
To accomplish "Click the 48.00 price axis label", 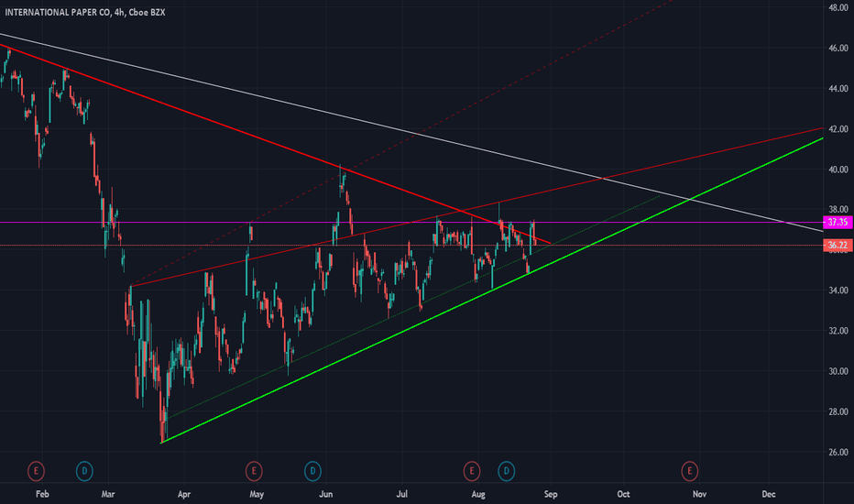I will [x=838, y=7].
